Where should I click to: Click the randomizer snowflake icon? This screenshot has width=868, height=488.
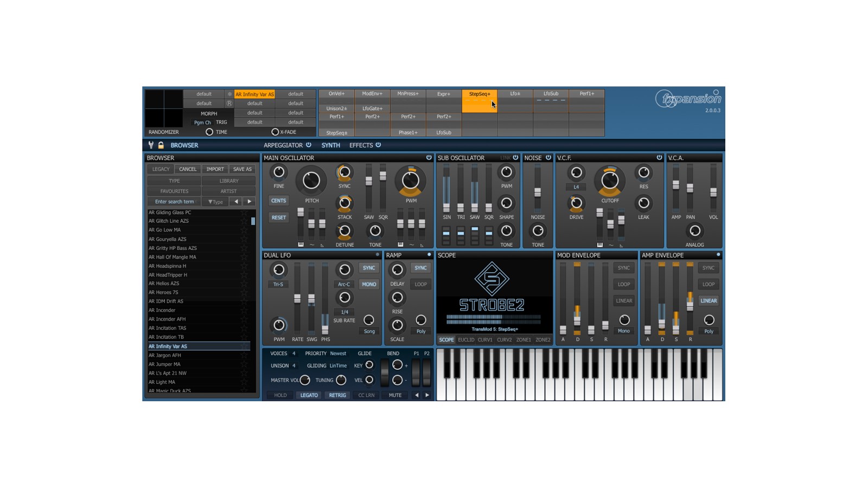click(x=229, y=94)
